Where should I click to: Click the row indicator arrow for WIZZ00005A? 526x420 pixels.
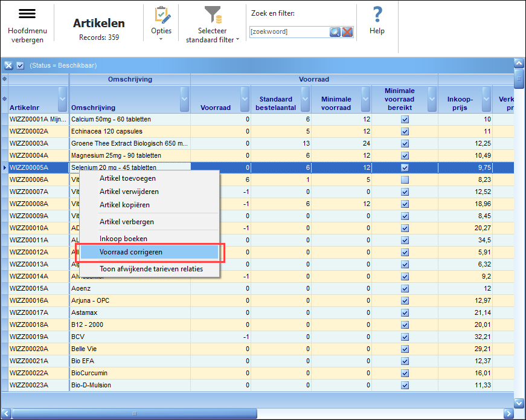coord(5,167)
